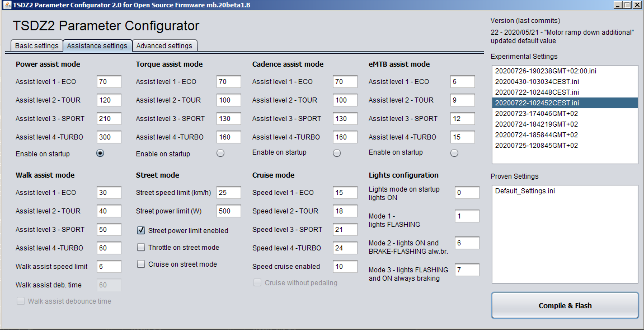Click eMTB assist level 1 ECO field
The height and width of the screenshot is (330, 644).
point(463,82)
